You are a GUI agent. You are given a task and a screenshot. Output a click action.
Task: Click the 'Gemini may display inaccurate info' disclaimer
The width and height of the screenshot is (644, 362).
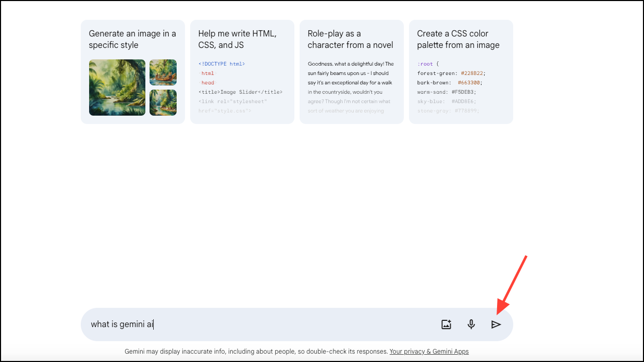click(256, 352)
